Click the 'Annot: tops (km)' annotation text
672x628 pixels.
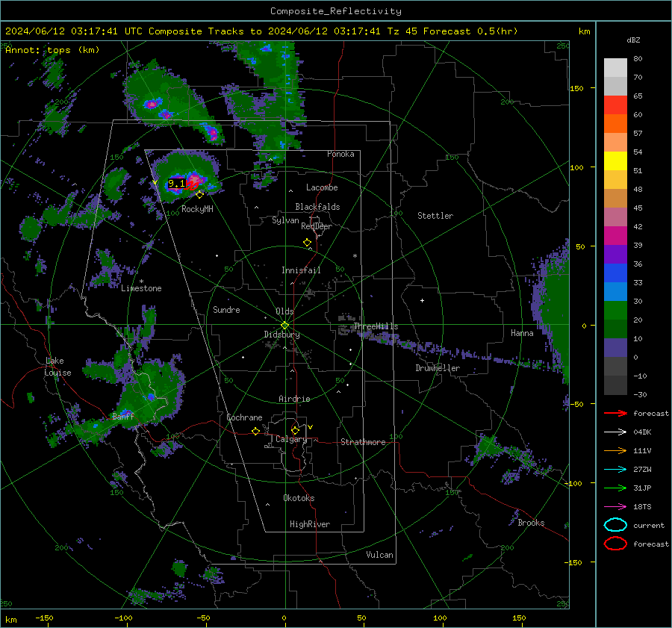tap(52, 50)
